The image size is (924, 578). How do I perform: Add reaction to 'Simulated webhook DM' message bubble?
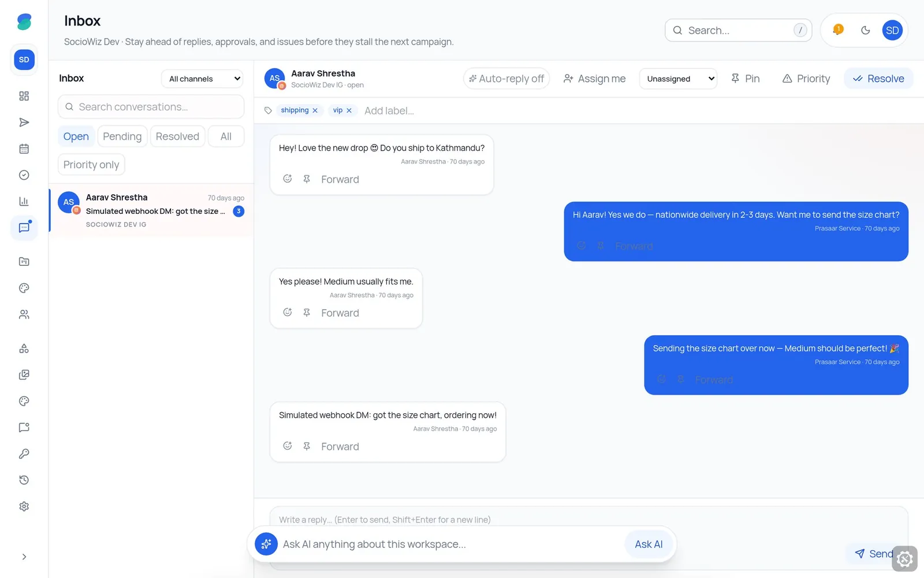[287, 446]
